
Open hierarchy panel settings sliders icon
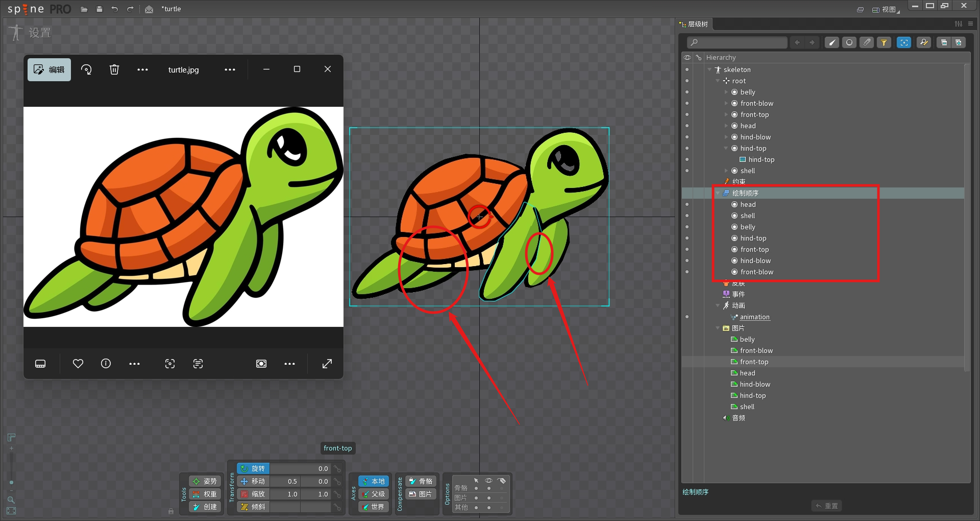[959, 24]
